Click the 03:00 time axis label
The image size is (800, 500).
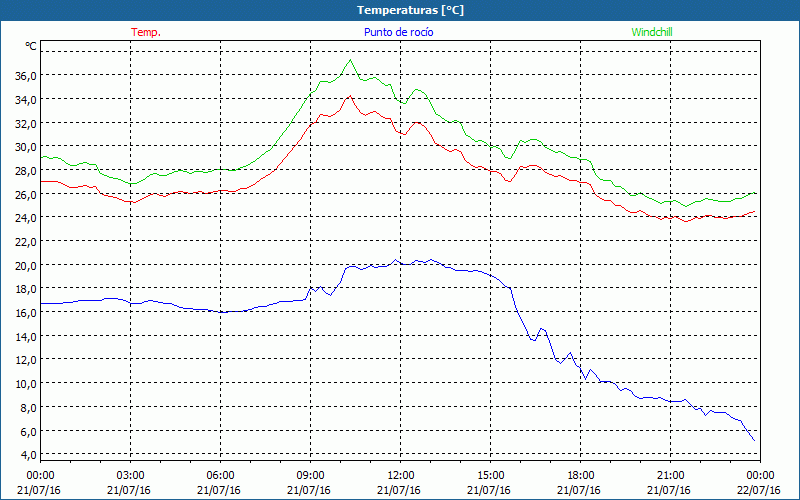click(131, 476)
